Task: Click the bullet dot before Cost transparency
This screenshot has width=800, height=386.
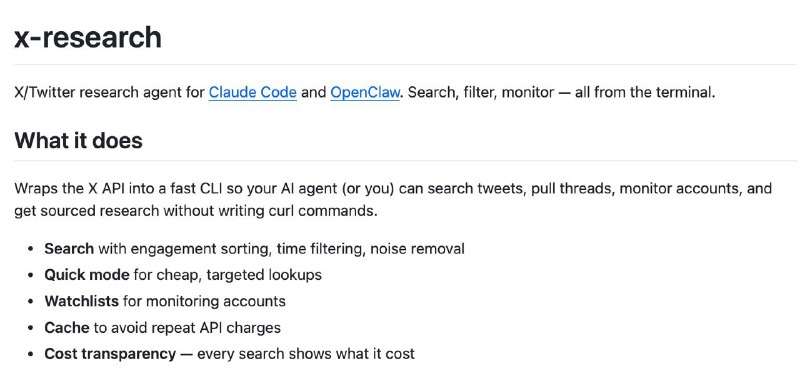Action: [31, 354]
